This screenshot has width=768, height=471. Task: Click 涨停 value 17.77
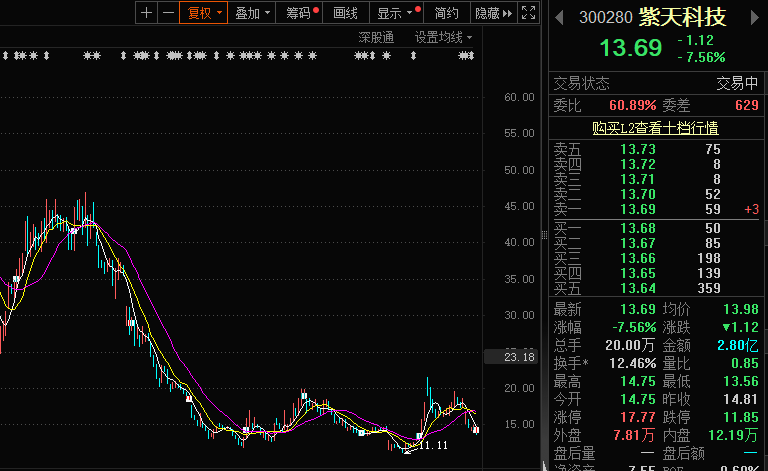[x=638, y=418]
